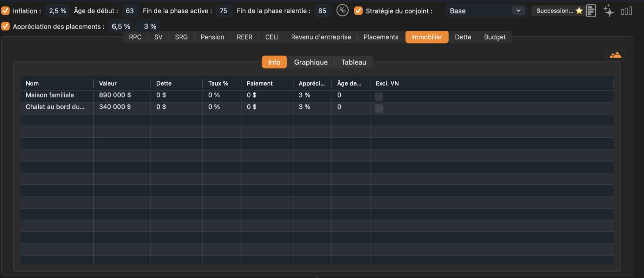Check Excl. VN for Maison familiale
The width and height of the screenshot is (644, 278).
coord(379,97)
